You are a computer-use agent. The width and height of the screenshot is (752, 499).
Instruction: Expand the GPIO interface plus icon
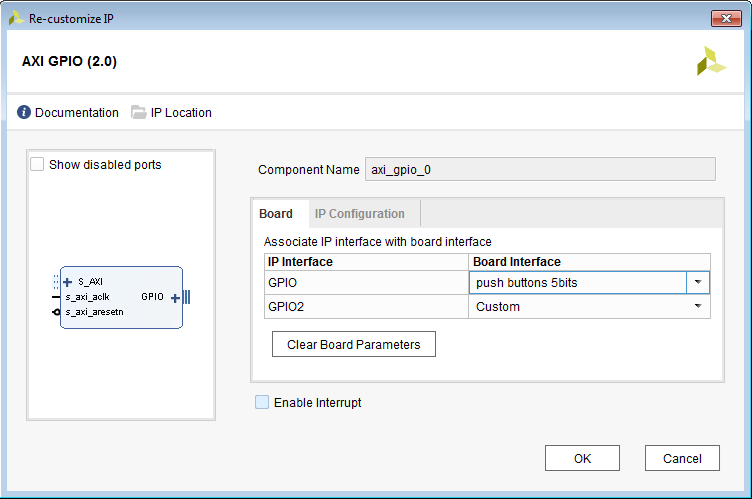tap(175, 297)
